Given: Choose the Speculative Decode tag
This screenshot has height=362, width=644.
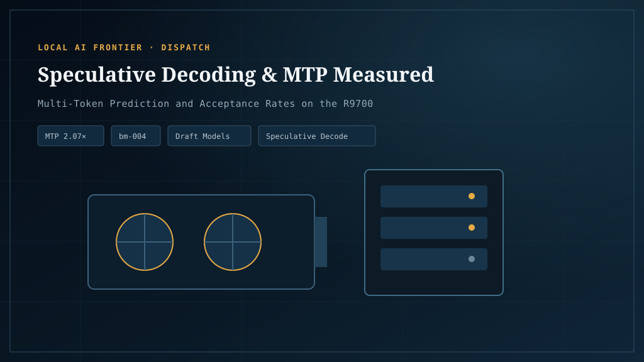Looking at the screenshot, I should (317, 136).
